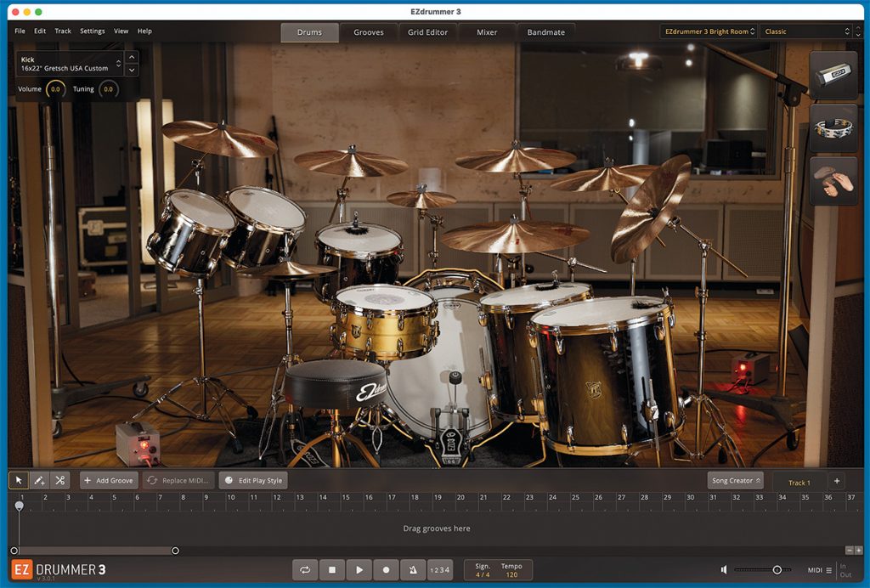The height and width of the screenshot is (588, 870).
Task: Select the arrow pointer tool
Action: pyautogui.click(x=19, y=480)
